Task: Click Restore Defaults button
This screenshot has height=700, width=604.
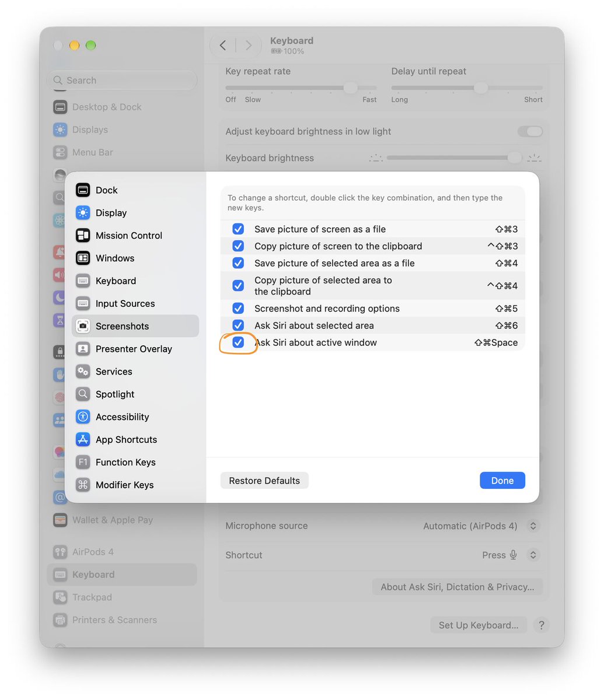Action: (264, 481)
